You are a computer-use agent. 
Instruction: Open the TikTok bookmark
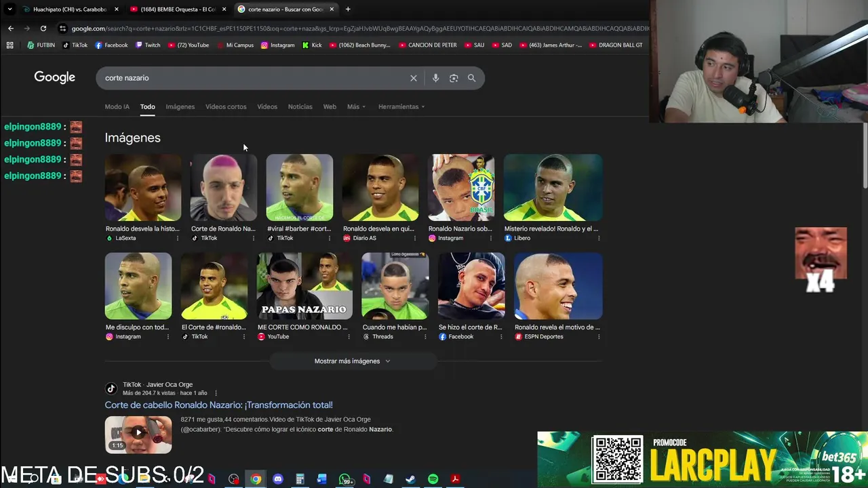point(75,45)
